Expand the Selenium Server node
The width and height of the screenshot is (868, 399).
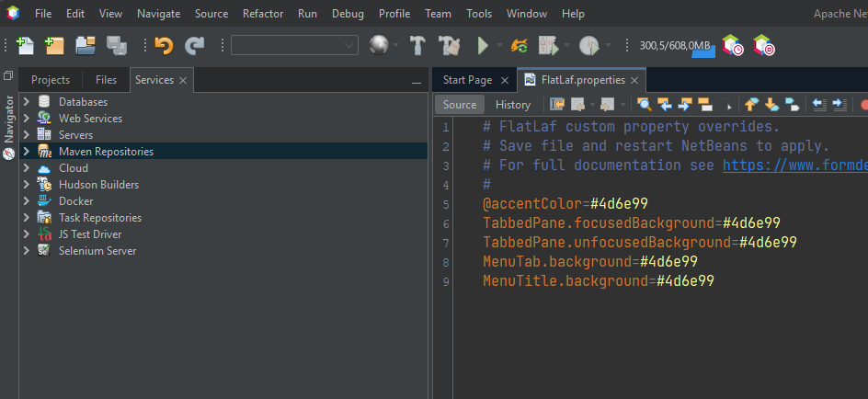pyautogui.click(x=26, y=251)
